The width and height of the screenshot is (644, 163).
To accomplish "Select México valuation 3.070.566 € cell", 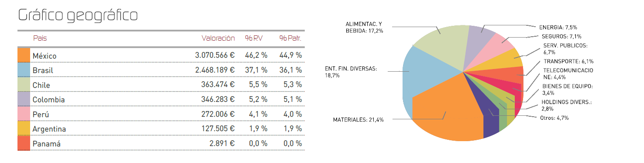I will (215, 55).
